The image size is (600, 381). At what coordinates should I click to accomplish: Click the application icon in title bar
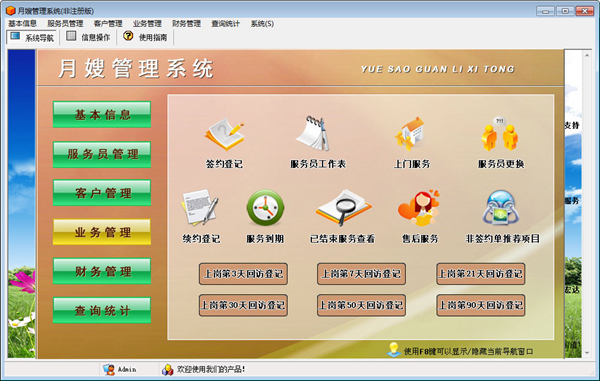(x=11, y=10)
